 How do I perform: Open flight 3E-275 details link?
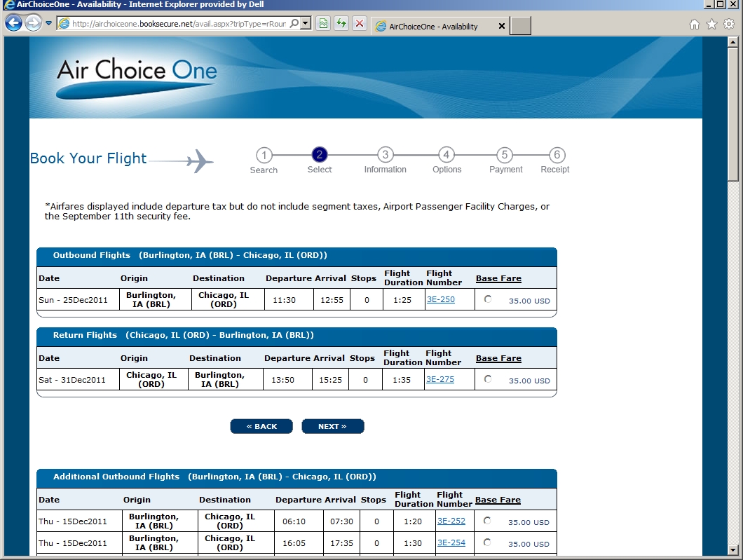[x=440, y=379]
